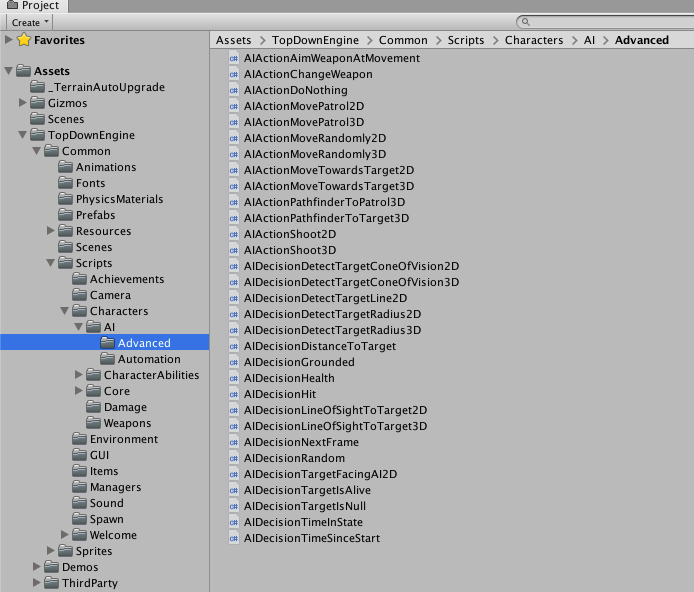Click the C# icon of AIDecisionHit
694x592 pixels.
[234, 394]
